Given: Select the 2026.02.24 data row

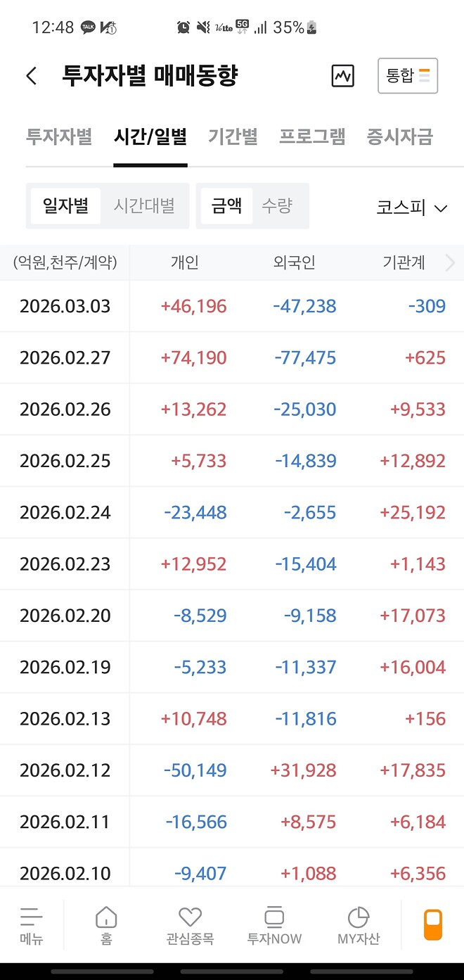Looking at the screenshot, I should pos(232,512).
